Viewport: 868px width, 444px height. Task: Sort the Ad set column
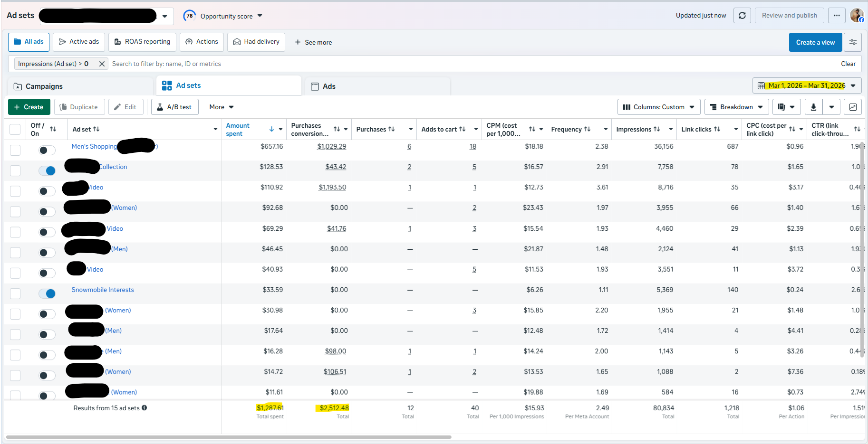point(96,129)
